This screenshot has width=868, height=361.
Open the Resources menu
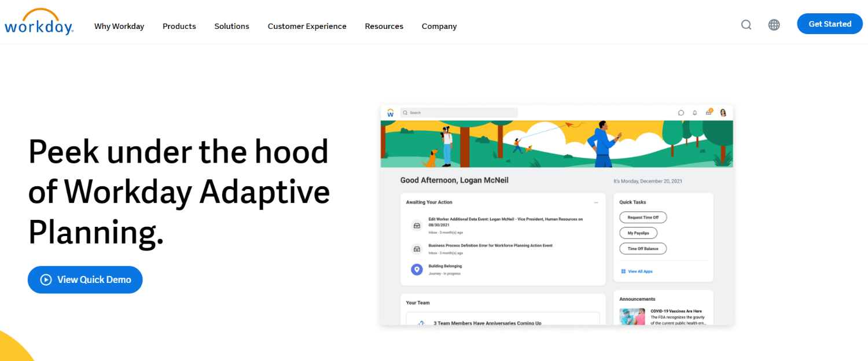coord(384,26)
